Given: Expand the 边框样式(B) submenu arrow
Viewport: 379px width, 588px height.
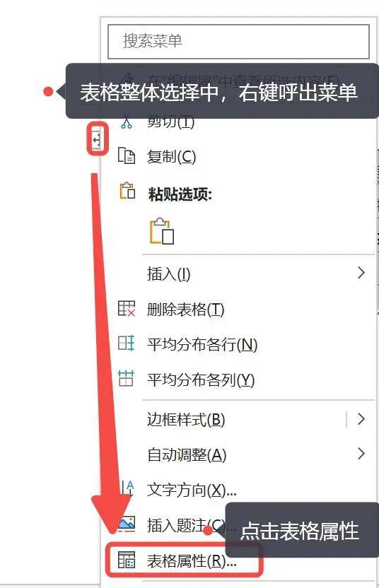Looking at the screenshot, I should [361, 418].
